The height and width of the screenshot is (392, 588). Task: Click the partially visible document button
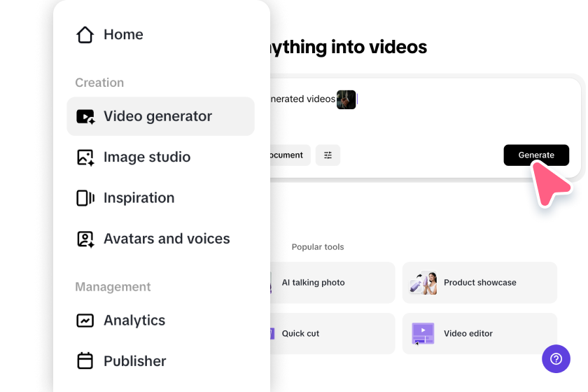click(290, 155)
